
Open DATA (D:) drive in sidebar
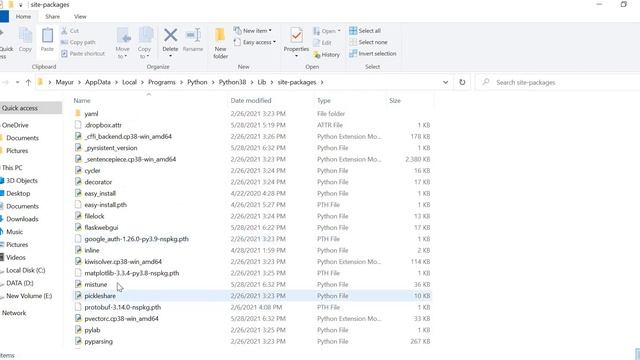20,283
